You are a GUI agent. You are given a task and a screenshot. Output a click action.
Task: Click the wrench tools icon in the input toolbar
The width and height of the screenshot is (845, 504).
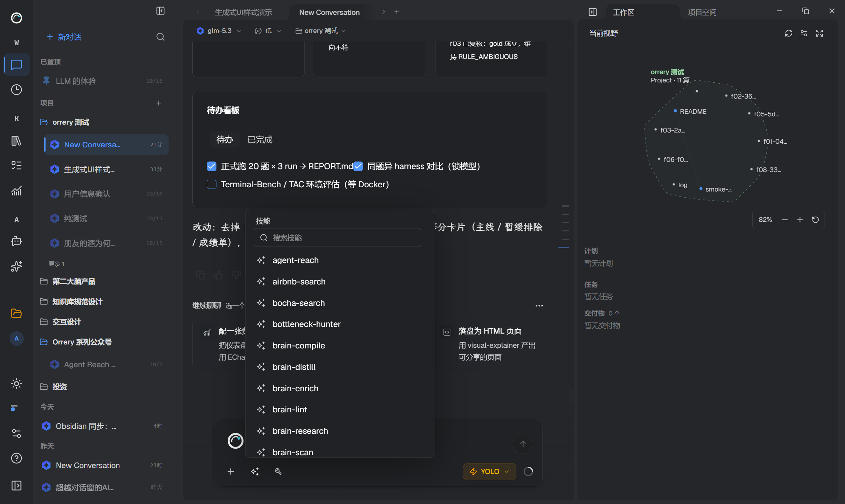[278, 471]
